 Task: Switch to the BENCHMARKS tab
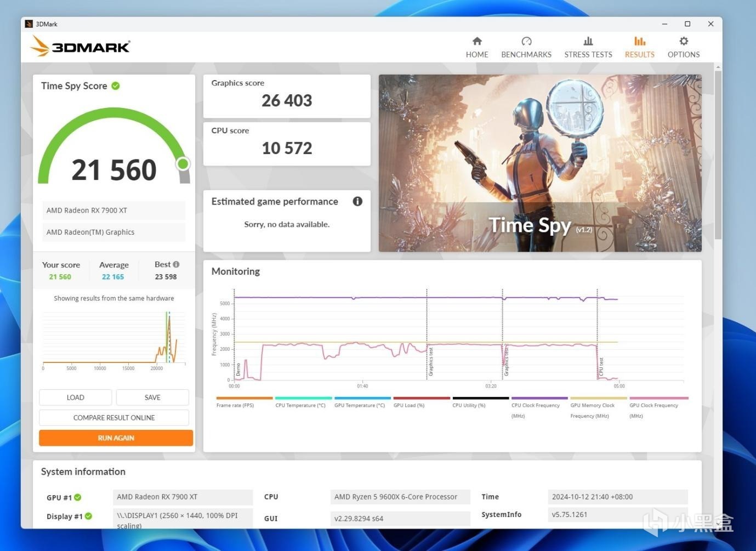pyautogui.click(x=526, y=47)
